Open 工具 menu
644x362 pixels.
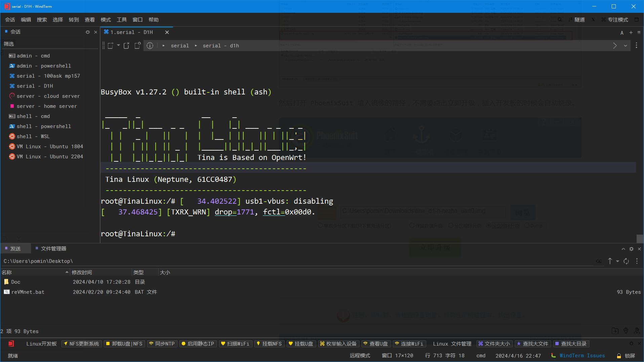click(x=122, y=19)
